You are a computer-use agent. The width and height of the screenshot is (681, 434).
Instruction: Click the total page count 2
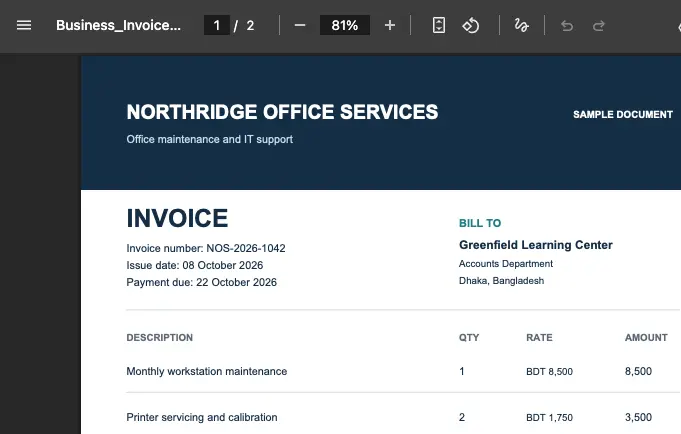coord(250,26)
